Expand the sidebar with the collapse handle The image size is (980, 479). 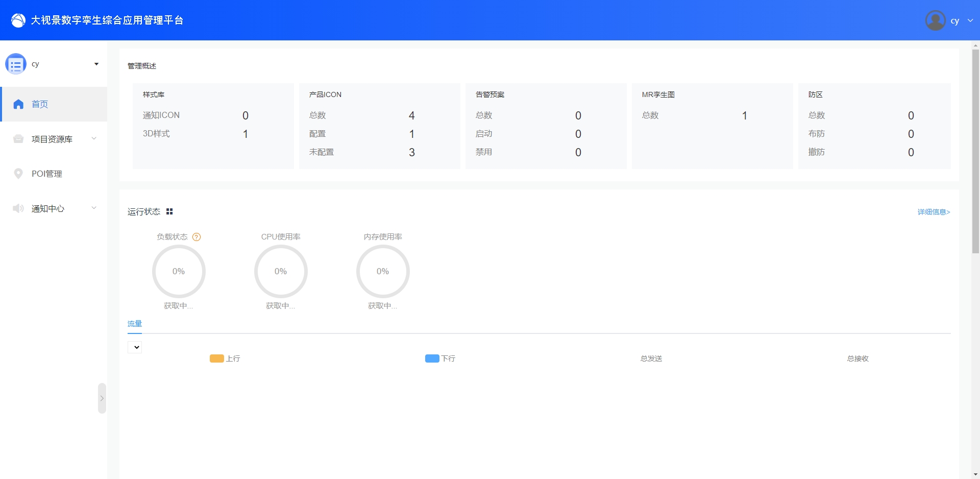pos(102,398)
